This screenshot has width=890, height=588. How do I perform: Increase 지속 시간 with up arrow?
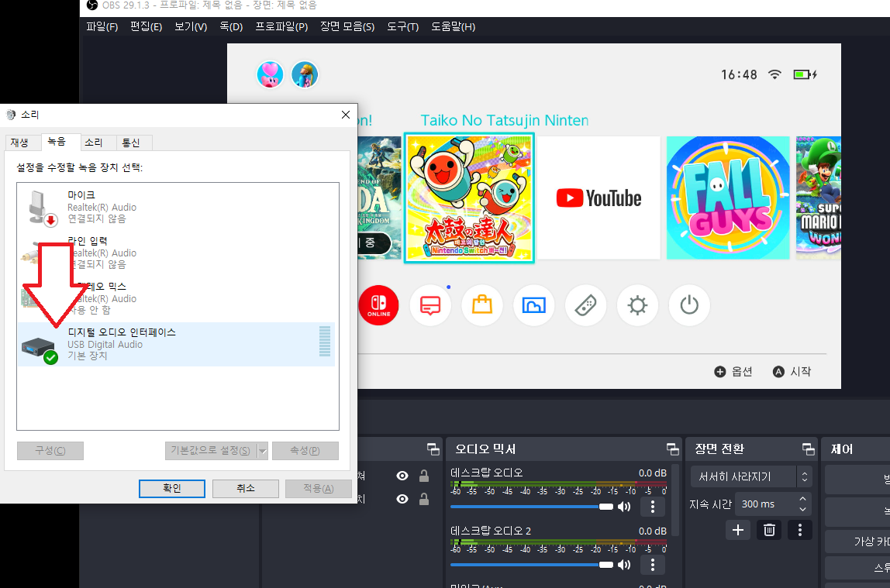coord(802,499)
